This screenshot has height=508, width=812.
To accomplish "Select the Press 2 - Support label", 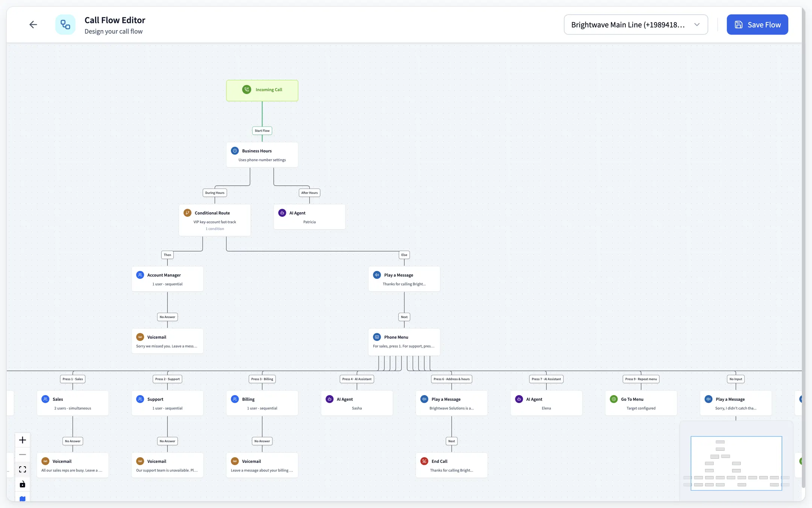I will 167,379.
